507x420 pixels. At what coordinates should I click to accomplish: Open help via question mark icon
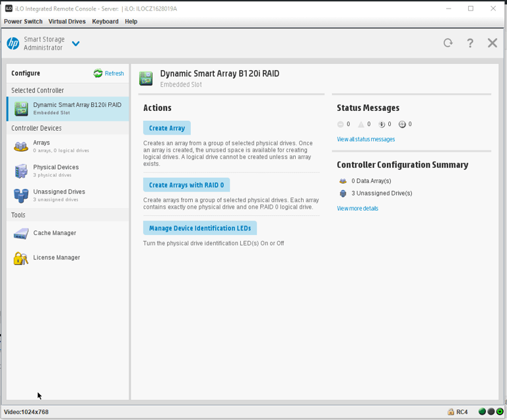(470, 43)
